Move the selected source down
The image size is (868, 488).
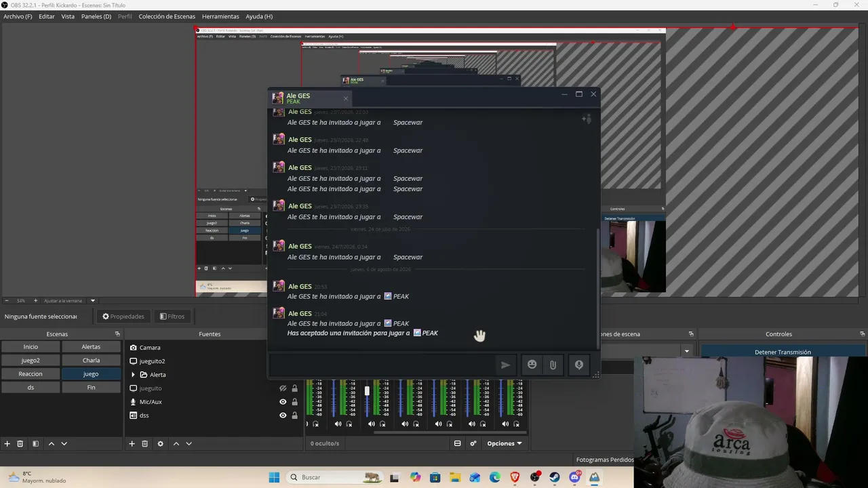(189, 443)
